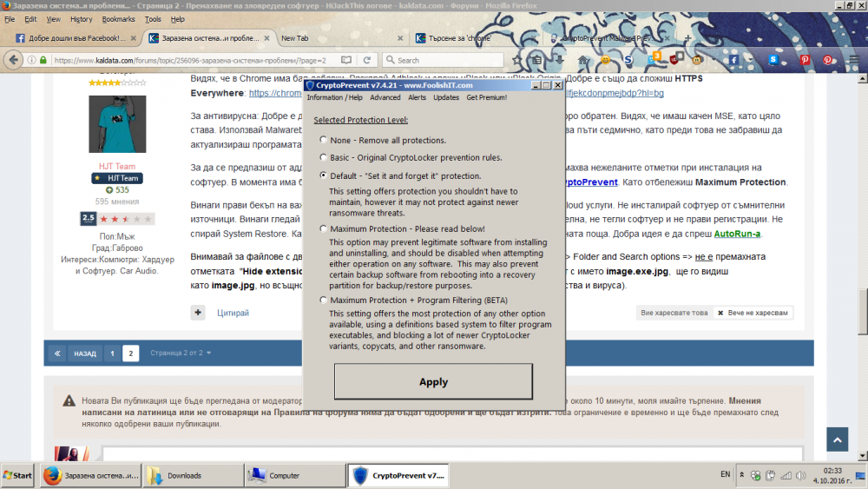Click the Цитирай quote link
The height and width of the screenshot is (489, 868).
click(x=233, y=313)
